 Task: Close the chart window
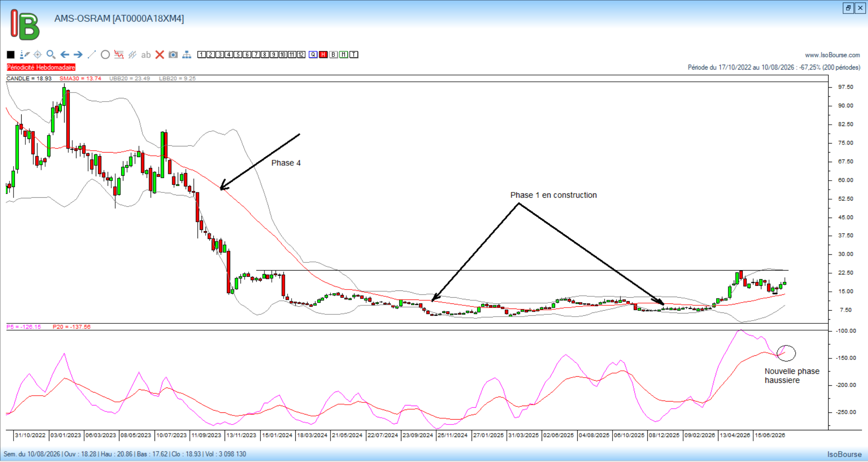860,8
